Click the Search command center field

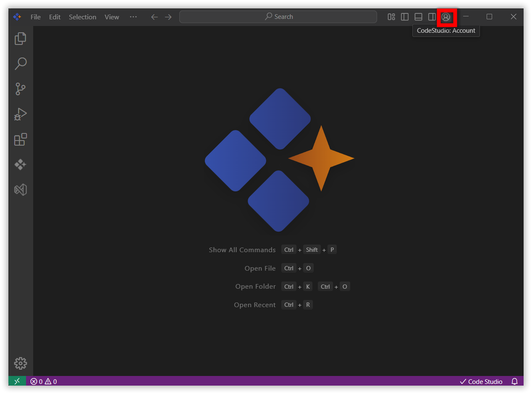coord(278,17)
